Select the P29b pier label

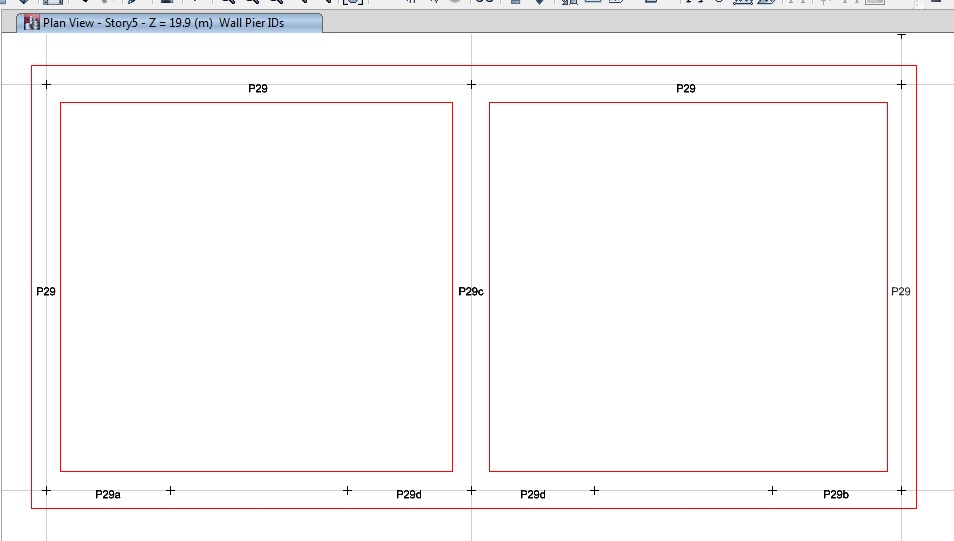click(x=836, y=495)
